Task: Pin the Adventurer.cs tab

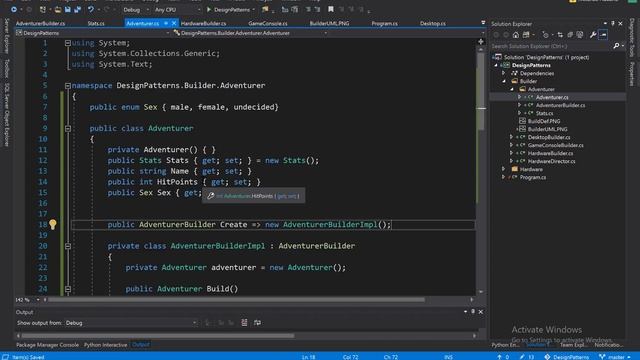Action: (166, 23)
